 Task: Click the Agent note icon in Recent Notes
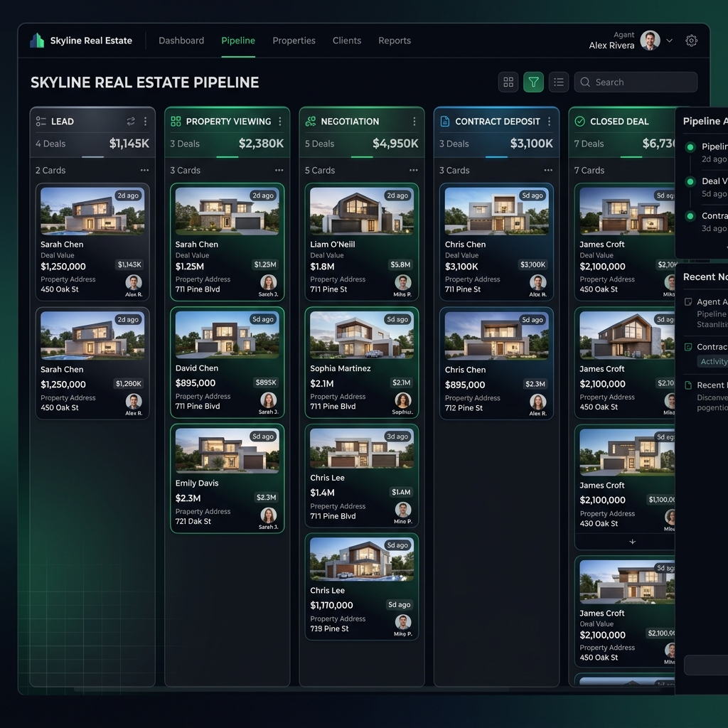[x=688, y=301]
